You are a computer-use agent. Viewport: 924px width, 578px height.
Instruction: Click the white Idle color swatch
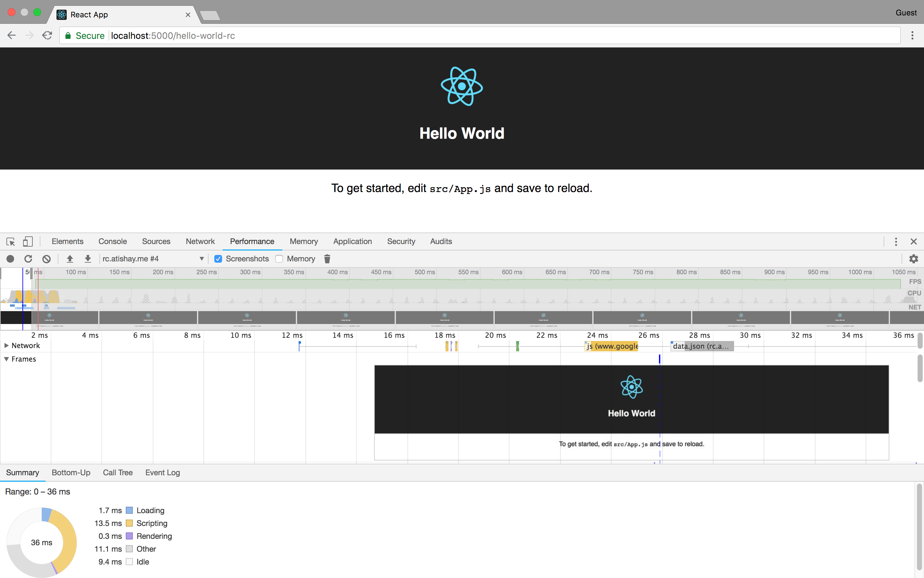pyautogui.click(x=129, y=562)
